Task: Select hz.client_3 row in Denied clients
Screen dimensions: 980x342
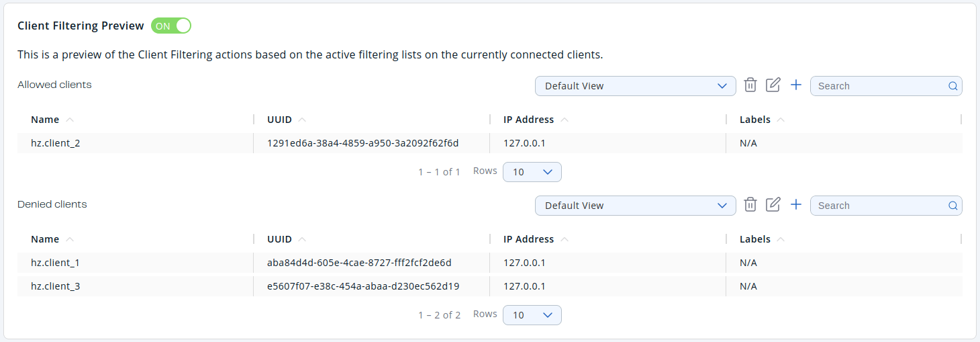Action: click(x=56, y=286)
